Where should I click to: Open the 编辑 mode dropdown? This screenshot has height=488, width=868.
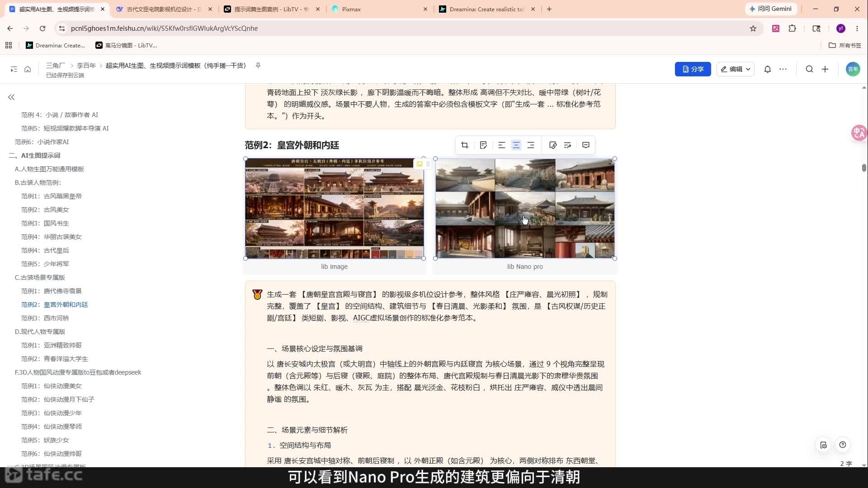(736, 69)
